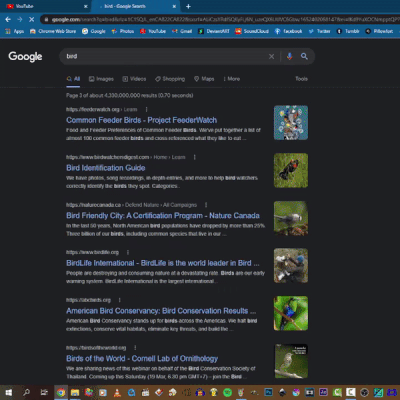The height and width of the screenshot is (400, 400).
Task: Open options menu for birdsoftheworld.org result
Action: point(135,348)
